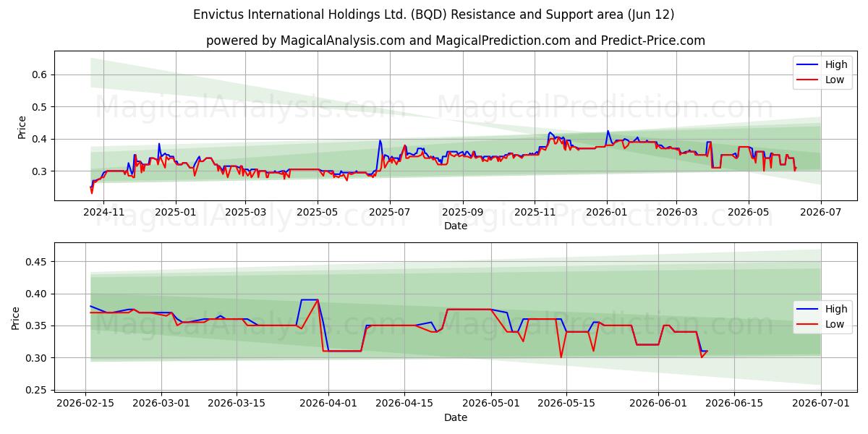Click the 2026-04-01 tick label on lower chart
Viewport: 868px width, 434px height.
point(329,404)
